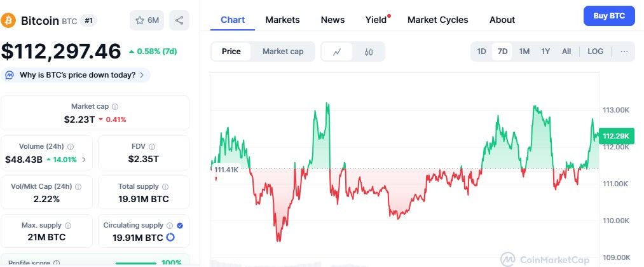Click the Volume (24h) info icon

(71, 147)
